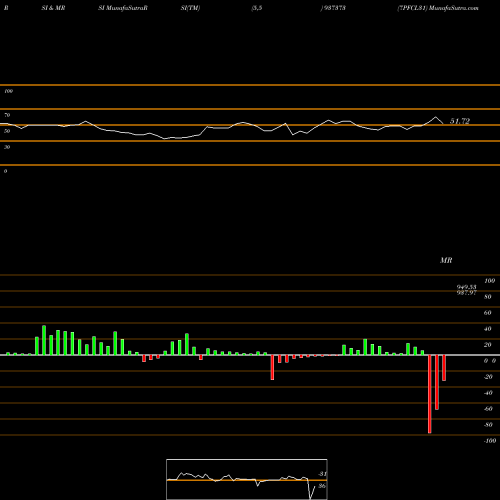Click the ')937373' header text
The width and height of the screenshot is (500, 500).
(333, 8)
